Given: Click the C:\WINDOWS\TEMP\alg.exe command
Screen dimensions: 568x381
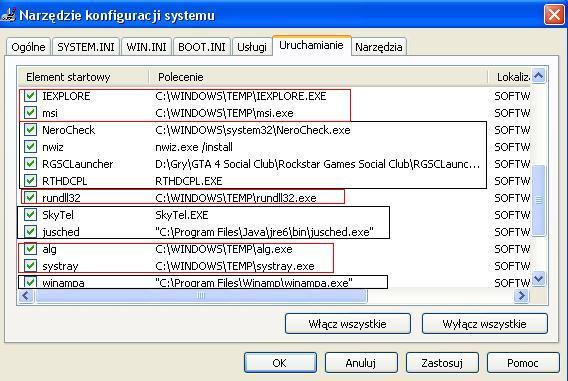Looking at the screenshot, I should pos(224,249).
